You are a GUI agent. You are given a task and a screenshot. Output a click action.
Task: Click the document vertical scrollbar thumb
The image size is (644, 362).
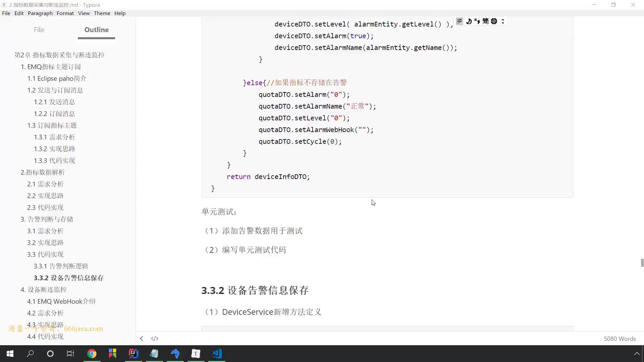coord(642,262)
